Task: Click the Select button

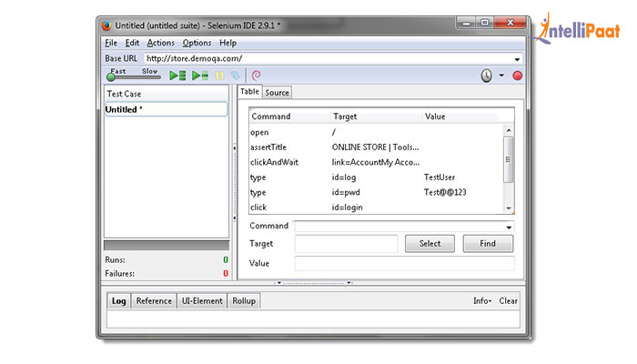Action: [x=430, y=243]
